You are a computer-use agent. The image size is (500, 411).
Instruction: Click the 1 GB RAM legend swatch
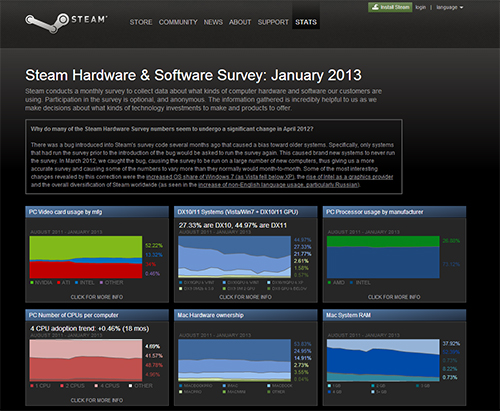click(x=329, y=386)
